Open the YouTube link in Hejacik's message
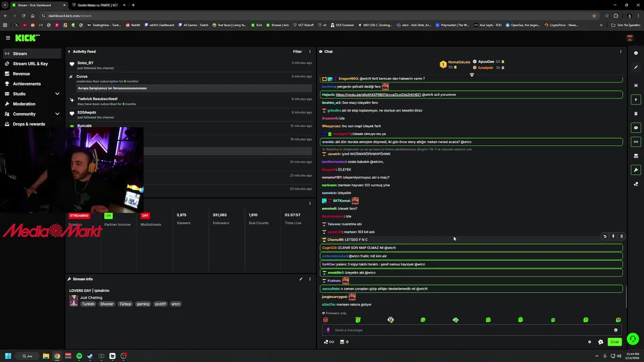 [378, 95]
